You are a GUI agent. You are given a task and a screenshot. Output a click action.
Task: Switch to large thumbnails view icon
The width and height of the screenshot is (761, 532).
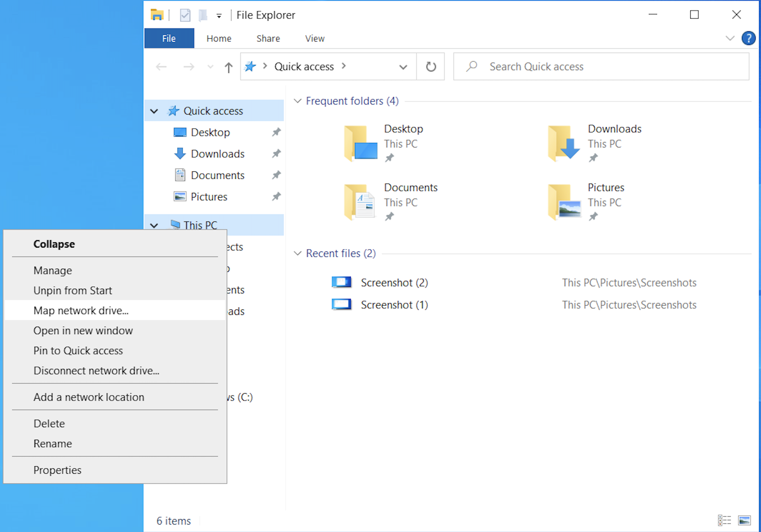click(x=744, y=520)
